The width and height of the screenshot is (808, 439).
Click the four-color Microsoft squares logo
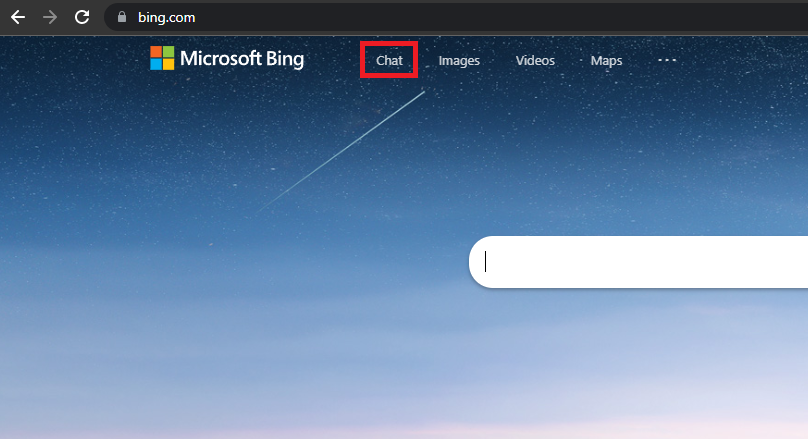pyautogui.click(x=162, y=58)
